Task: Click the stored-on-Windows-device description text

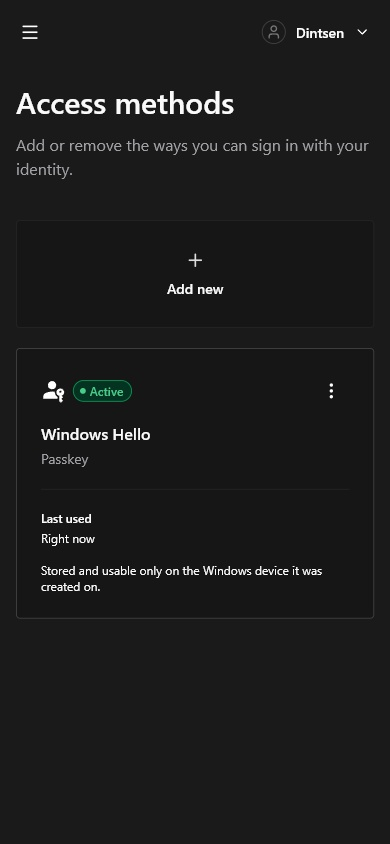Action: [x=181, y=579]
